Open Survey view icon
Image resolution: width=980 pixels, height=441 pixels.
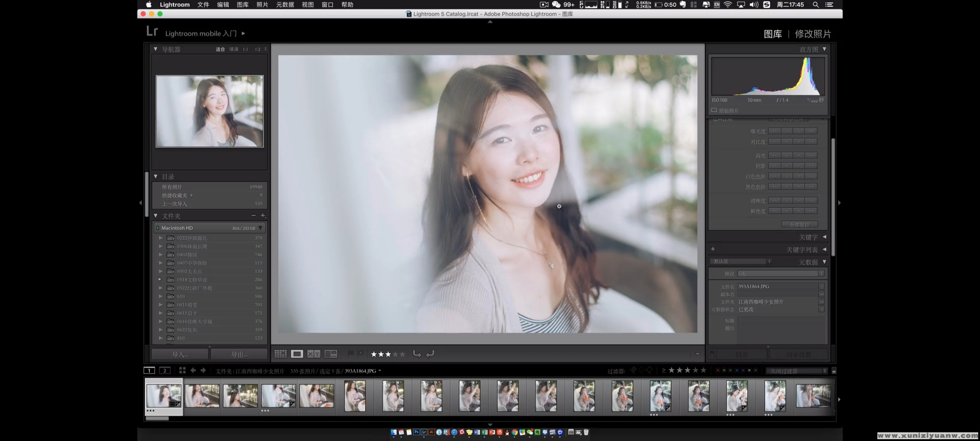[x=331, y=354]
